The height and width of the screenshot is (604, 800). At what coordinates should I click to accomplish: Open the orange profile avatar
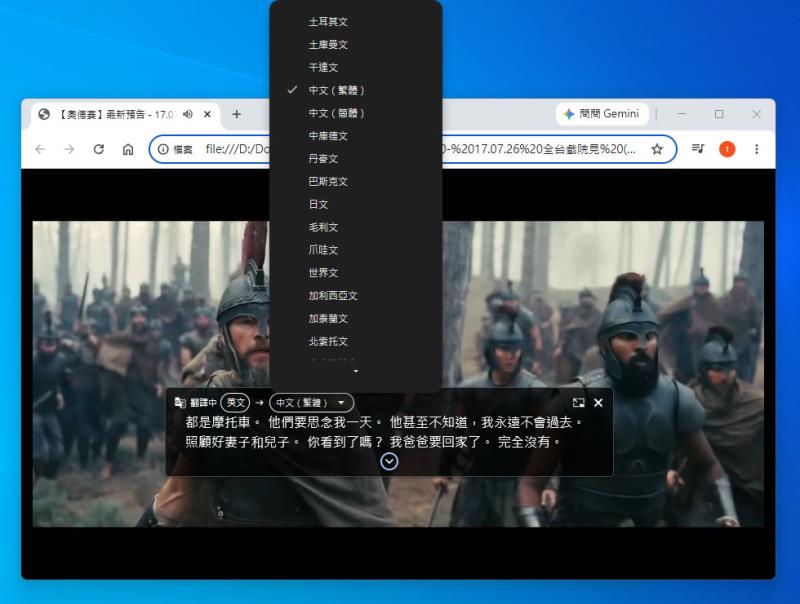[727, 149]
